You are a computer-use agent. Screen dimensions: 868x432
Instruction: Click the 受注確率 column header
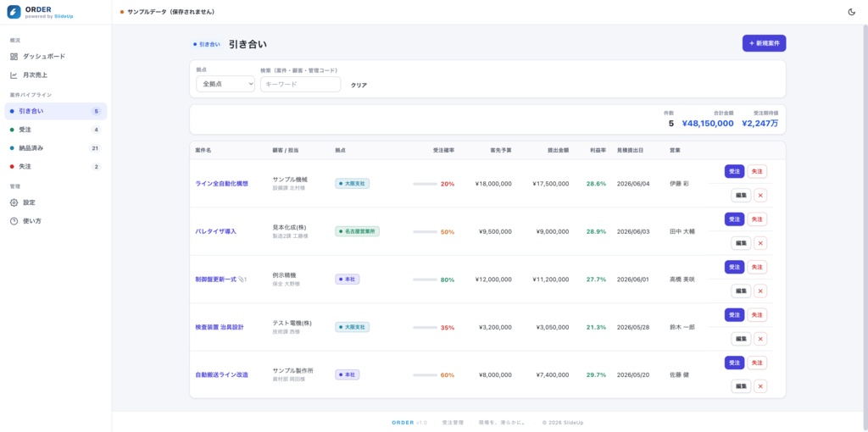point(443,151)
